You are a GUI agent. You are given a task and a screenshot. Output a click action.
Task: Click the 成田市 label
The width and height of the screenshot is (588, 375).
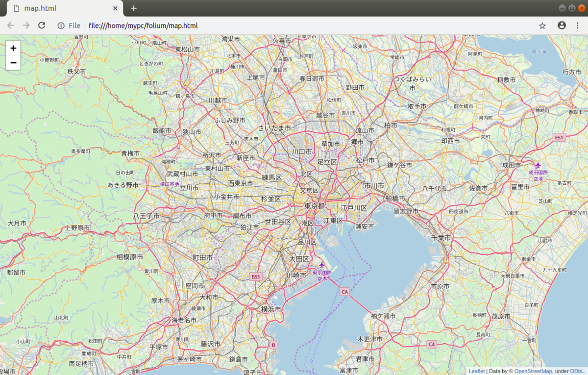[x=512, y=165]
